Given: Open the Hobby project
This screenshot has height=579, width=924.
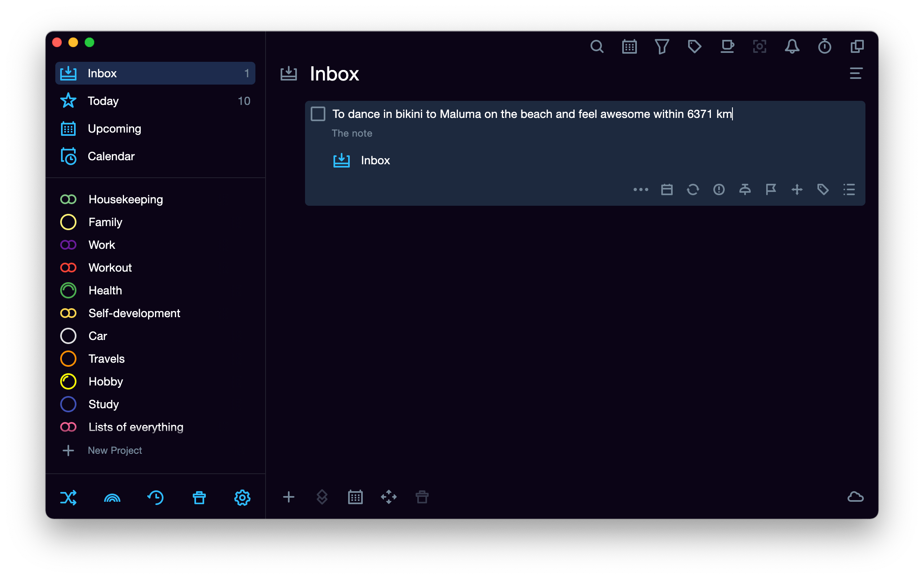Looking at the screenshot, I should point(155,381).
